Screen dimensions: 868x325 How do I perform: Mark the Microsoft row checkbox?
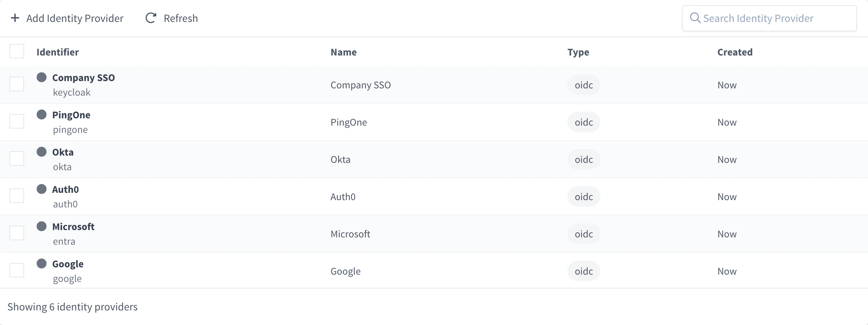[x=17, y=233]
